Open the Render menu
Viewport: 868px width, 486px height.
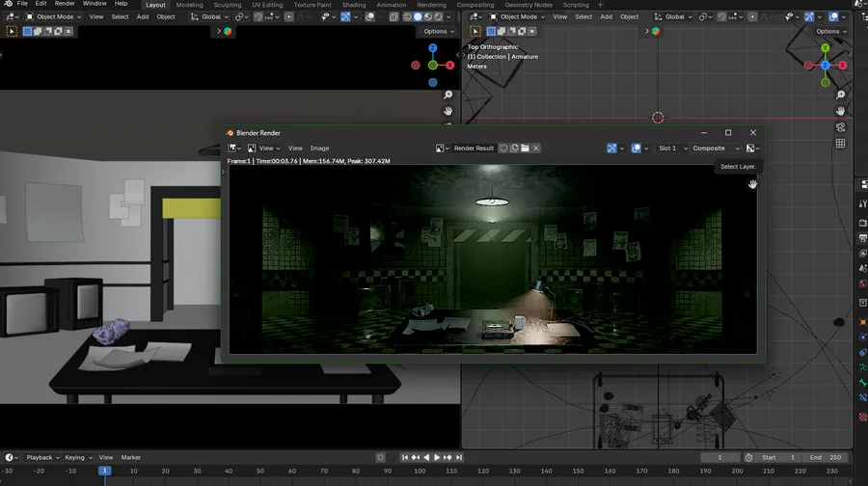click(65, 4)
